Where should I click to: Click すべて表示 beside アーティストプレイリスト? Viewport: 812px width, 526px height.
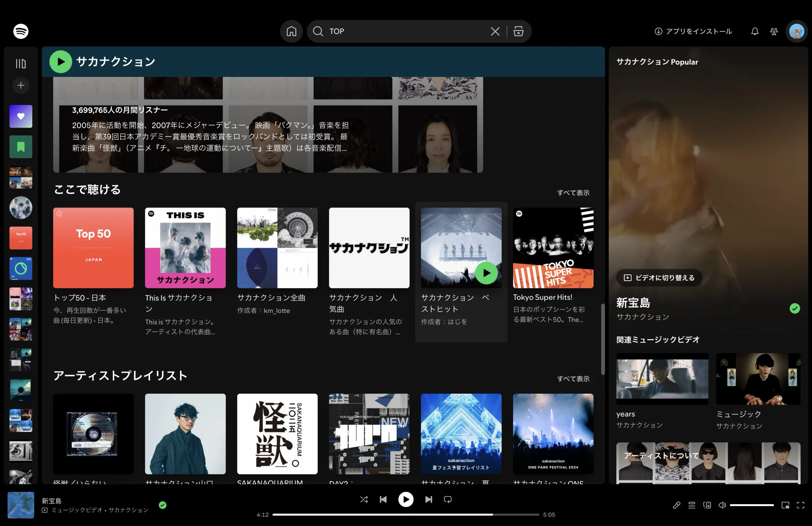coord(573,379)
